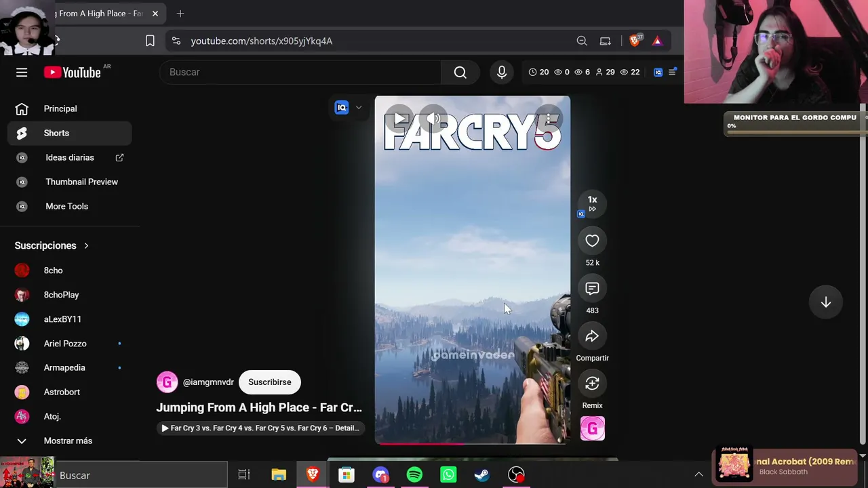Go to the YouTube home logo

(x=73, y=73)
